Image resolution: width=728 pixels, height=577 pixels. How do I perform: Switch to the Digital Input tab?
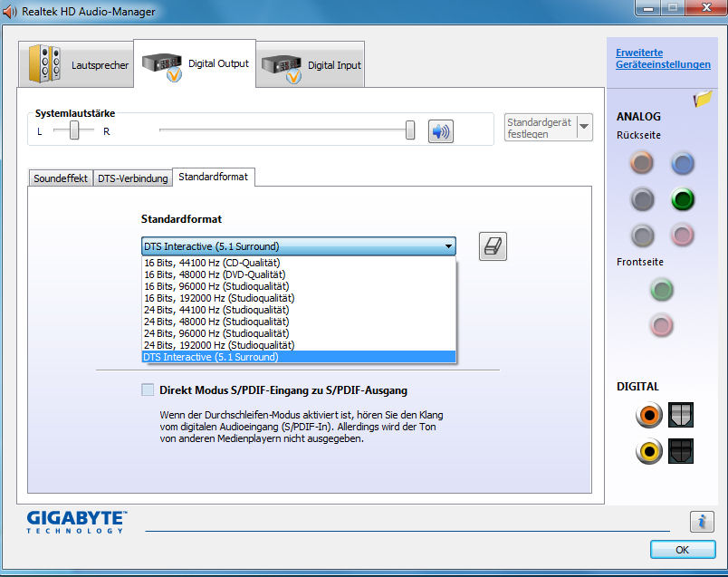point(310,64)
